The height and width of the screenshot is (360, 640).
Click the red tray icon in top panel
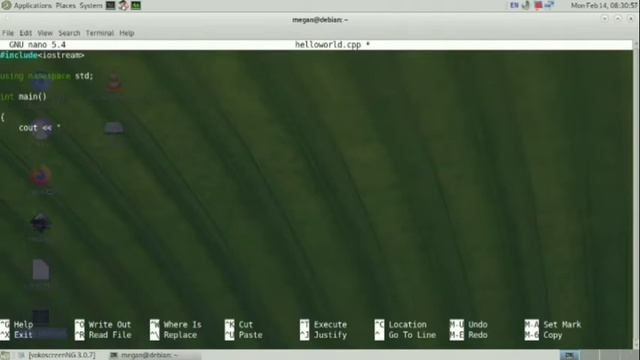tap(538, 5)
